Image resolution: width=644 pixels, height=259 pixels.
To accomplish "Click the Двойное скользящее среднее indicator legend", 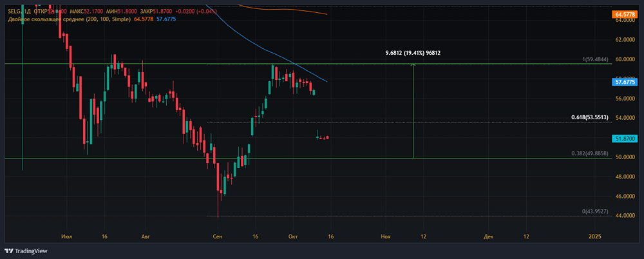I will (70, 19).
